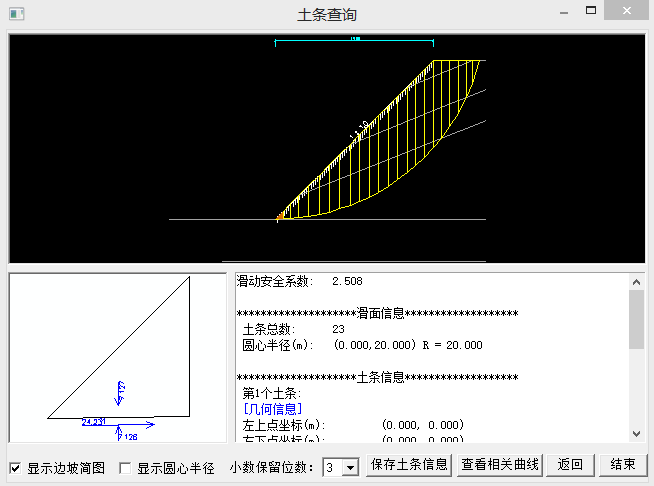
Task: Click the 圆心半径(m) label
Action: (x=278, y=345)
